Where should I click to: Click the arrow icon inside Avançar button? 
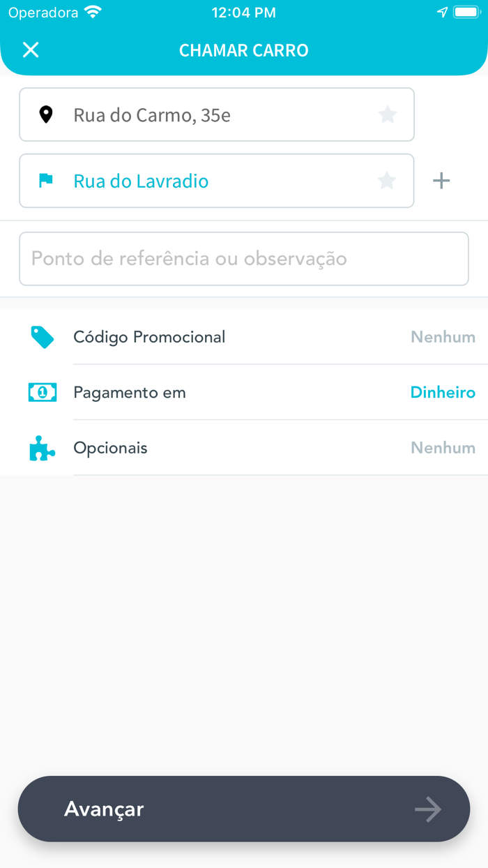(427, 809)
